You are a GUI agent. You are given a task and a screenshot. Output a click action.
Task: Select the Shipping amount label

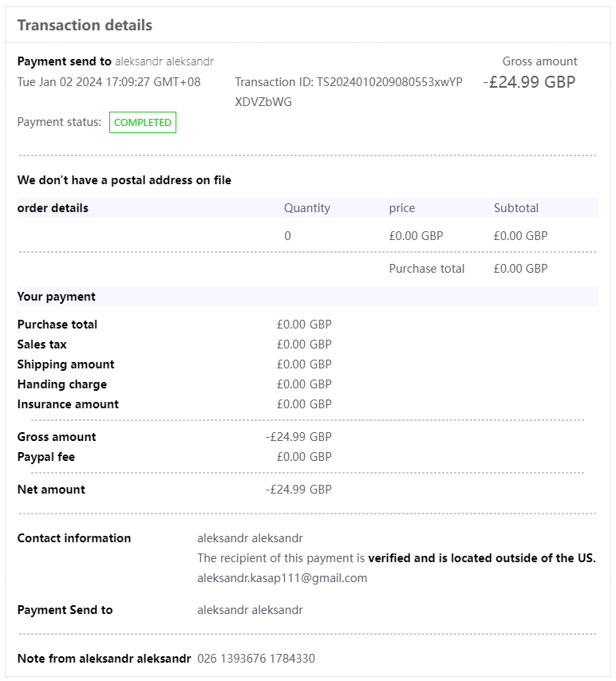click(x=65, y=364)
